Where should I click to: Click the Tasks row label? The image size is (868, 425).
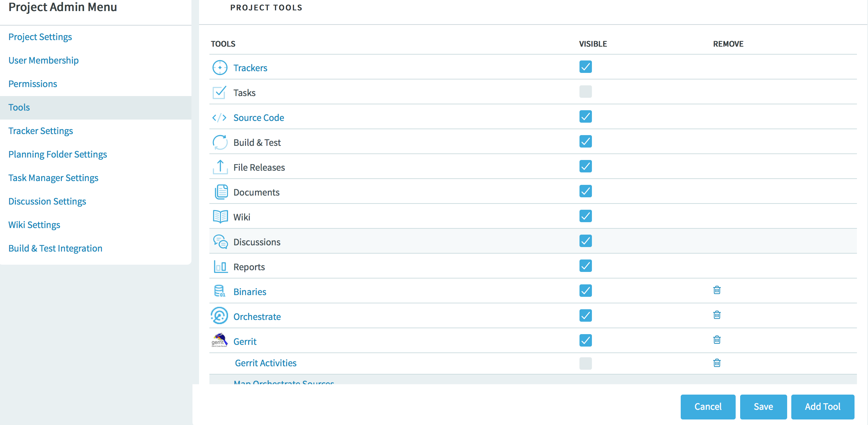coord(244,93)
